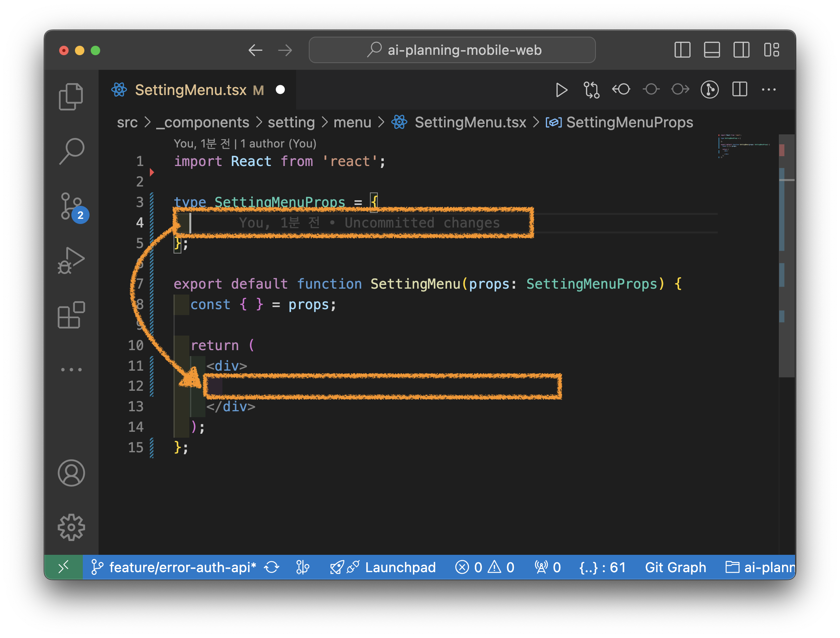Open Git Graph from the status bar
Viewport: 840px width, 638px height.
675,567
